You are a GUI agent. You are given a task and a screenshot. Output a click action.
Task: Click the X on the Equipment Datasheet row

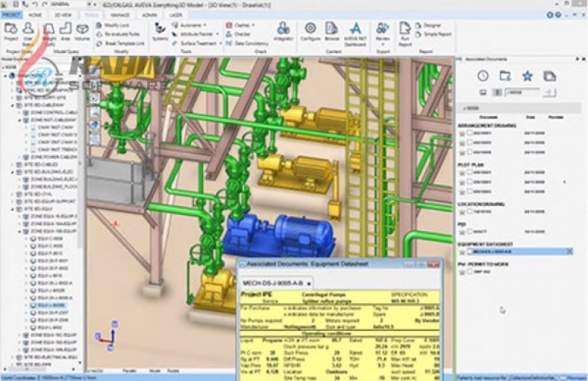click(569, 252)
